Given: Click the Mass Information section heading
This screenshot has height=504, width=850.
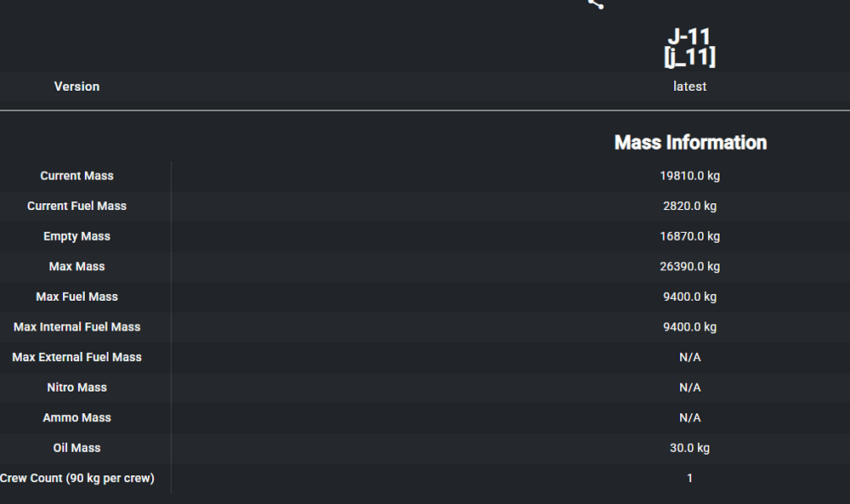Looking at the screenshot, I should (x=690, y=143).
